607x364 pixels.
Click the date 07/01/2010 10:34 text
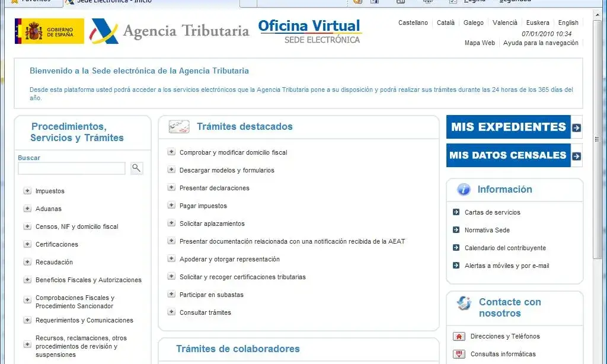(547, 34)
